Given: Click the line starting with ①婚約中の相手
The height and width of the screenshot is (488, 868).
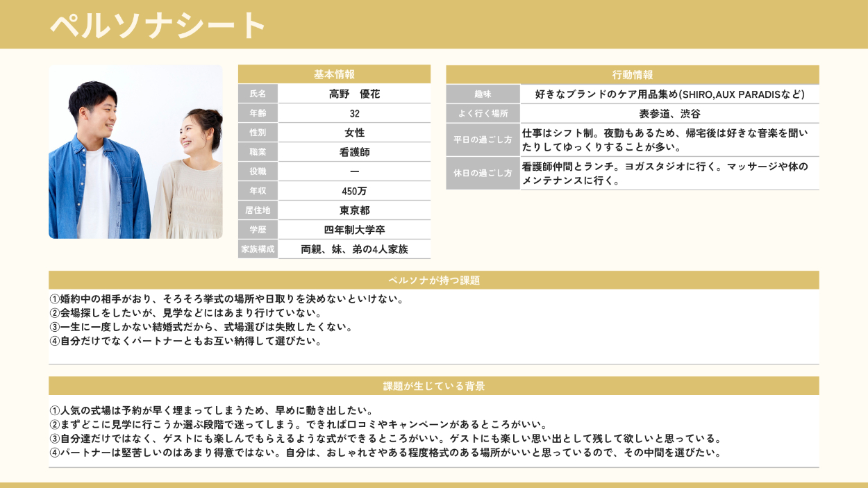Looking at the screenshot, I should pos(227,299).
